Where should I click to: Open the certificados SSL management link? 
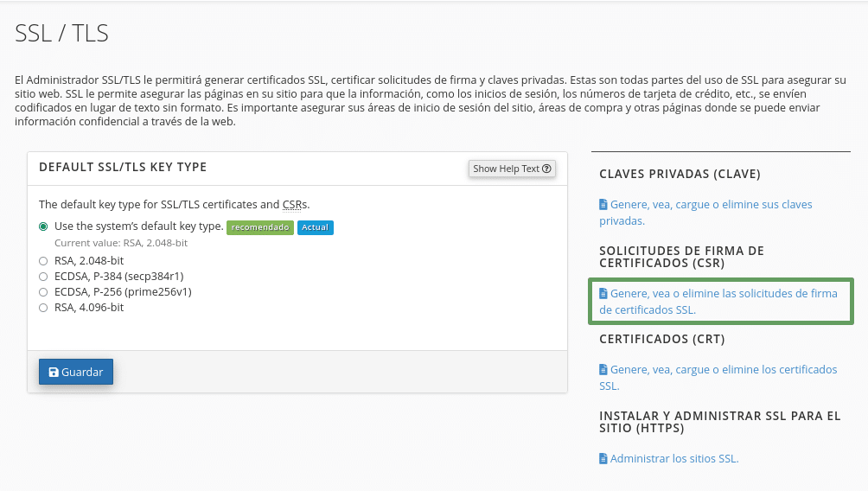click(718, 378)
